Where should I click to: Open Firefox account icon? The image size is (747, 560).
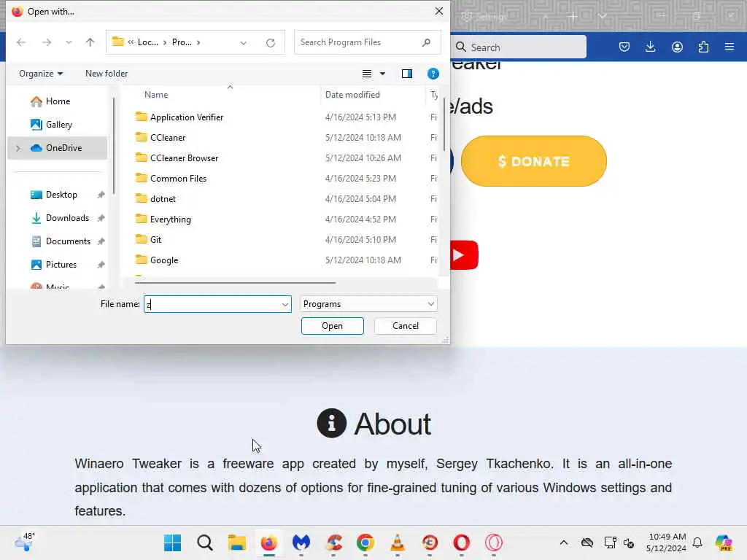[x=677, y=47]
